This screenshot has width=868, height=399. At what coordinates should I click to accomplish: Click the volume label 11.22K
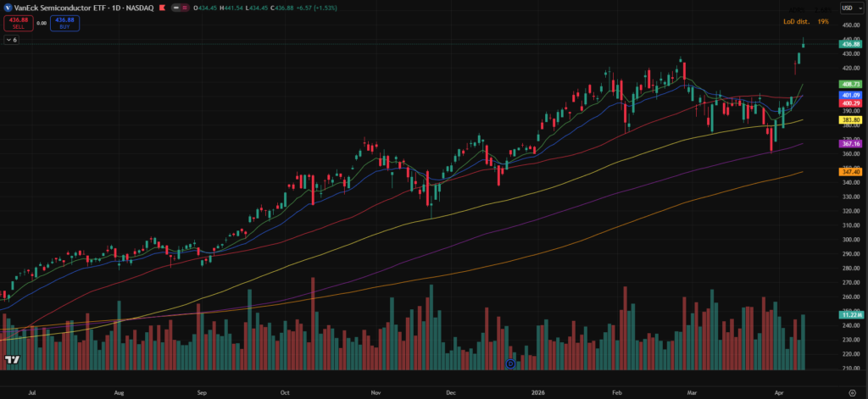849,314
